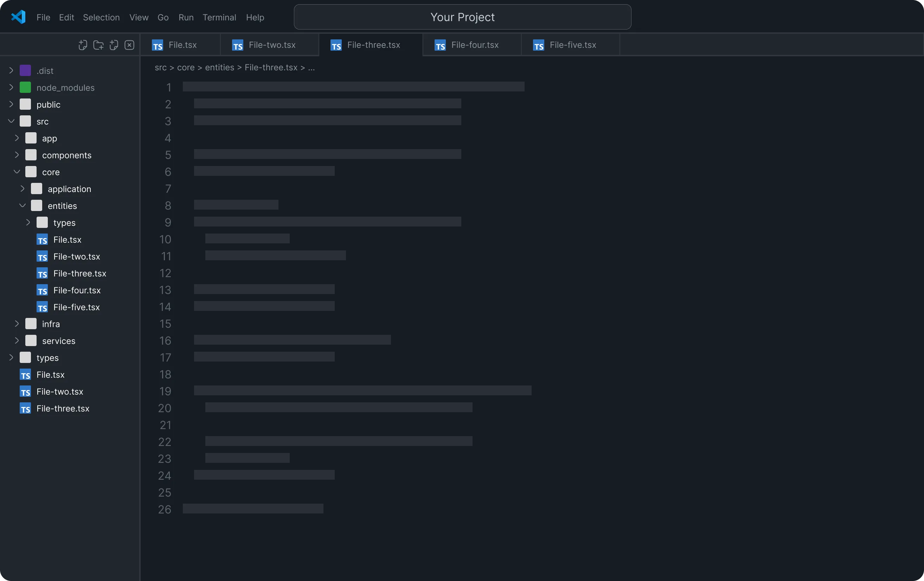
Task: Click line number 13 in the gutter
Action: tap(165, 290)
